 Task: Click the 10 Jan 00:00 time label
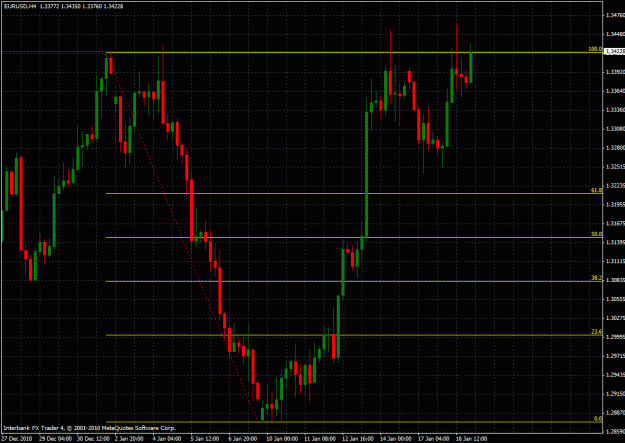tap(282, 439)
